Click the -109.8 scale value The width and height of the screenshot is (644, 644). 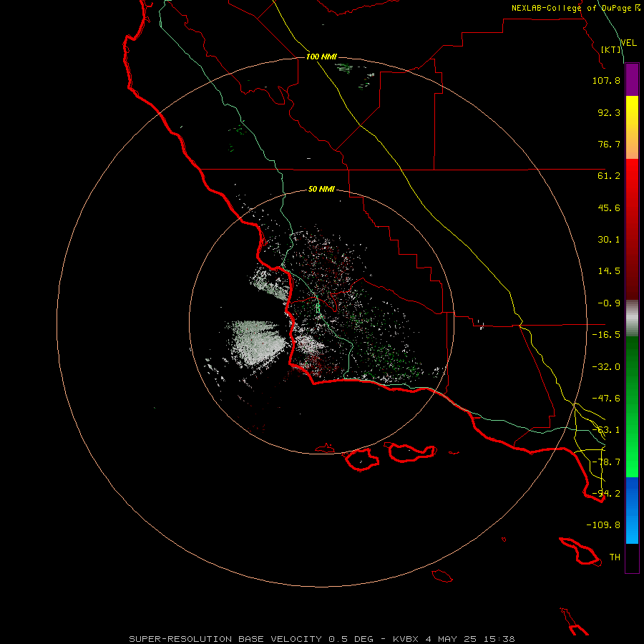click(603, 525)
